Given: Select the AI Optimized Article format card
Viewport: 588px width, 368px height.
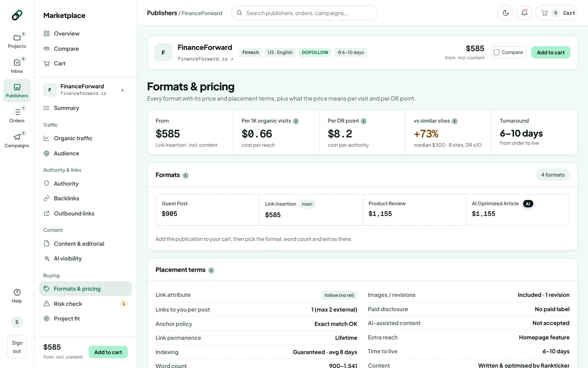Looking at the screenshot, I should [518, 210].
